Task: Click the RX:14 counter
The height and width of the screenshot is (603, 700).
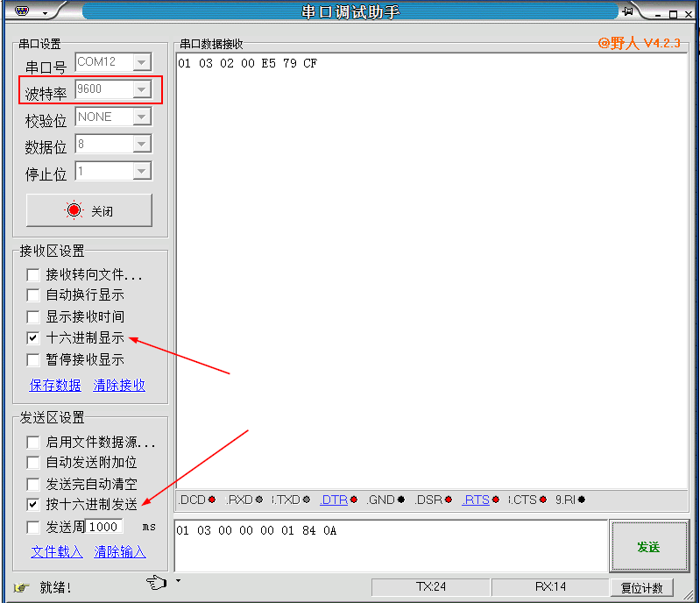Action: pos(550,586)
